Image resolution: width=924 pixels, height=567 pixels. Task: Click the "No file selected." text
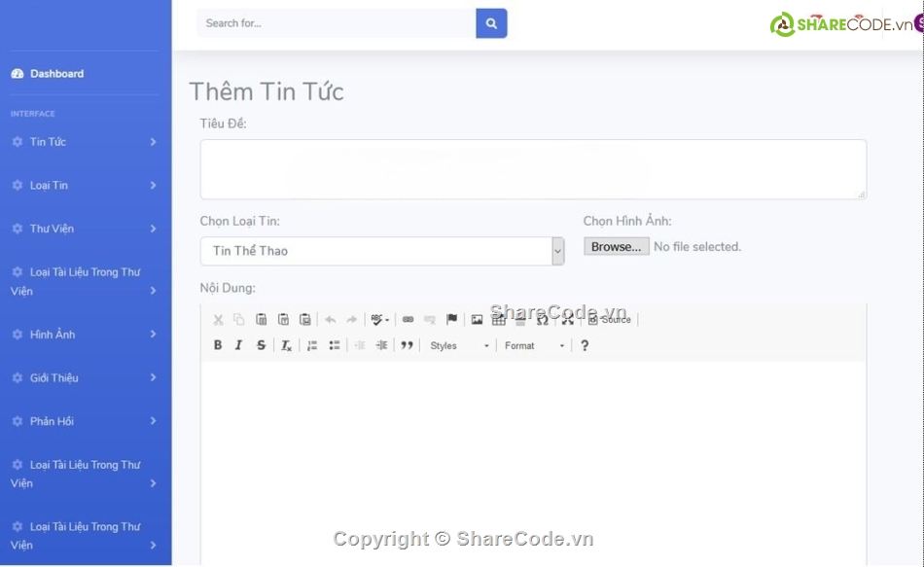coord(697,247)
